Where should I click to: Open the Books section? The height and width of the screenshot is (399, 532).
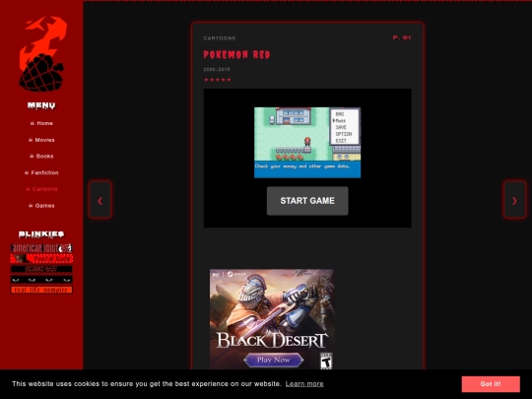pyautogui.click(x=41, y=156)
